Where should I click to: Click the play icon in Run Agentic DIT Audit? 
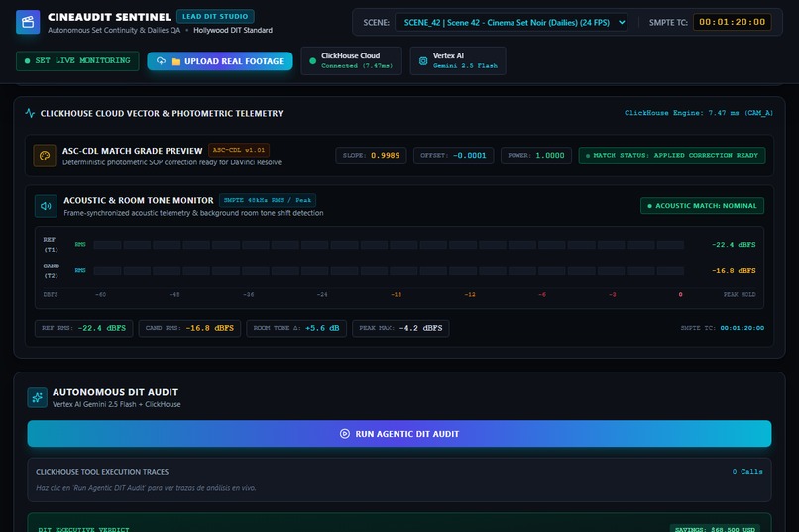point(345,434)
